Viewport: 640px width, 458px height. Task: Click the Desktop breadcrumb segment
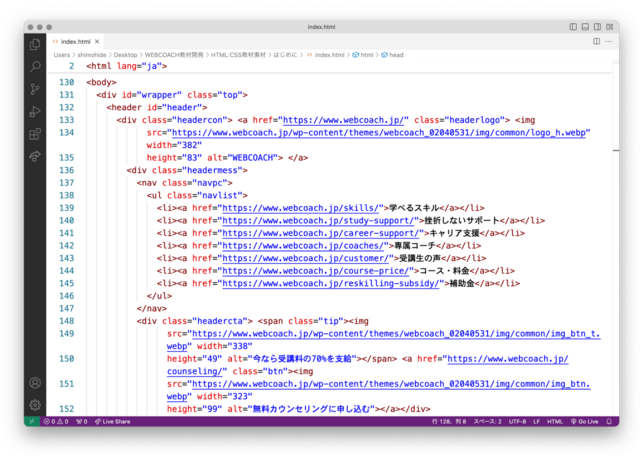[x=125, y=55]
